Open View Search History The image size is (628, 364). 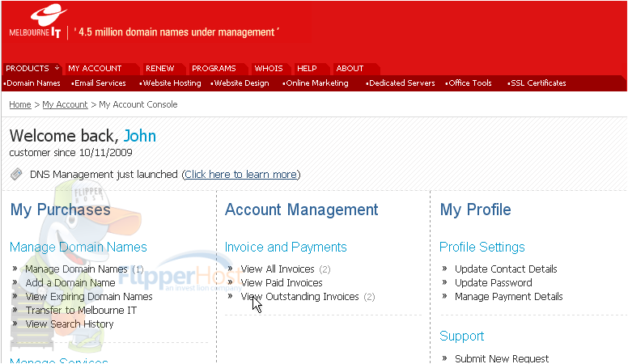click(70, 324)
